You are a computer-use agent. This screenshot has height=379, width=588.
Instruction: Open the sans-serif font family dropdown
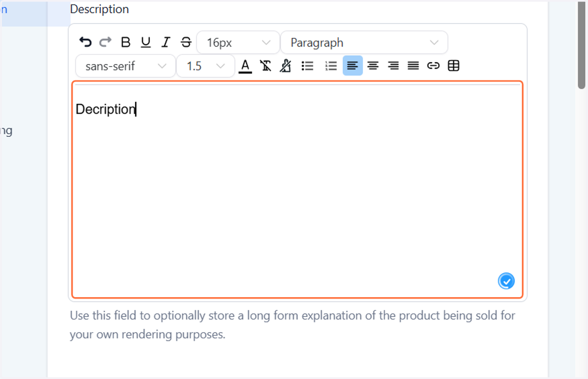coord(125,66)
